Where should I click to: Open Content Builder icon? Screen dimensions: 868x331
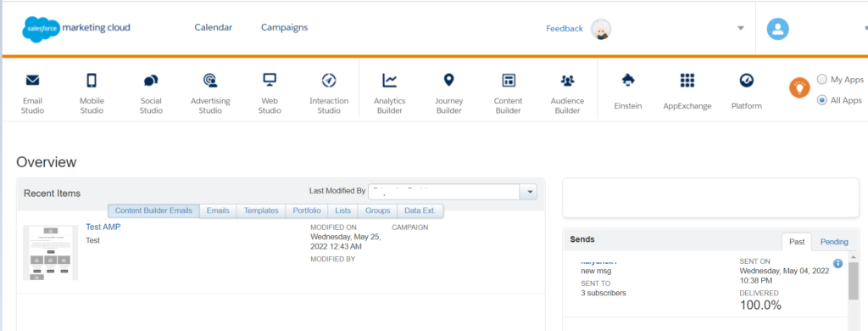pyautogui.click(x=509, y=81)
